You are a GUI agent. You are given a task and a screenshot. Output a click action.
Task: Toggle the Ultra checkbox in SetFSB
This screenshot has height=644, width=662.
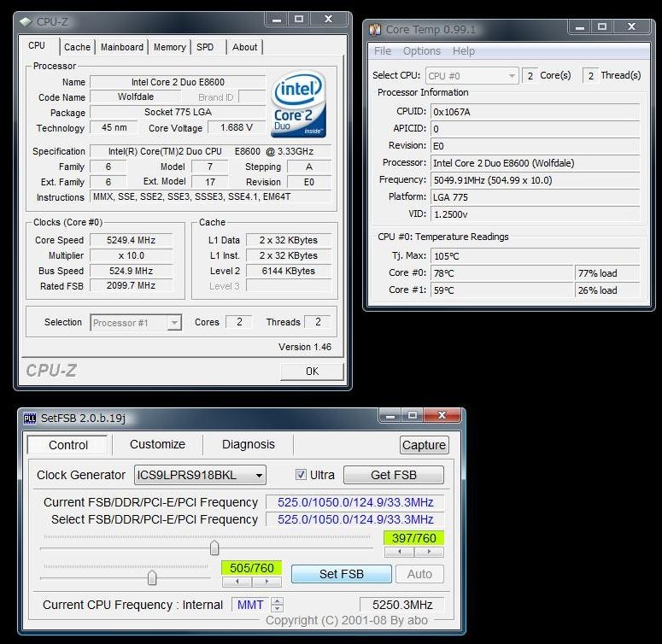click(x=301, y=474)
